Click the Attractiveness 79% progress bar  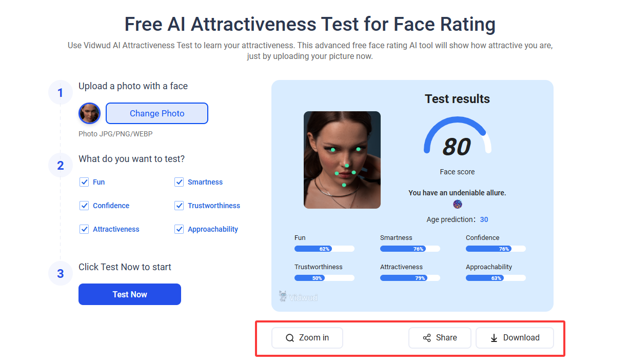pos(410,278)
